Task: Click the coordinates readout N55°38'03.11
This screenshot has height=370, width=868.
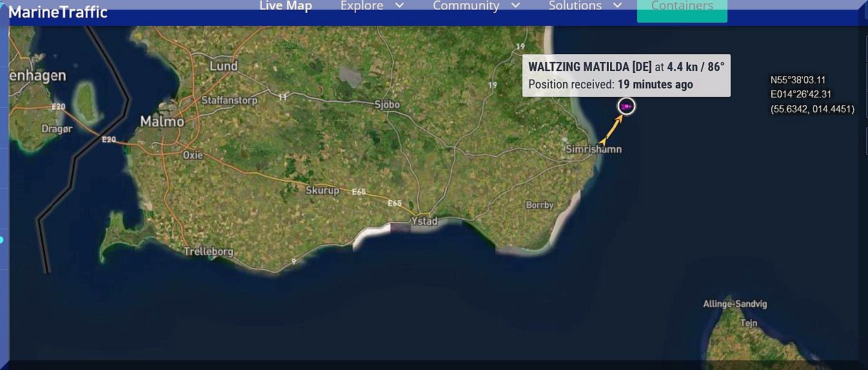Action: point(798,80)
